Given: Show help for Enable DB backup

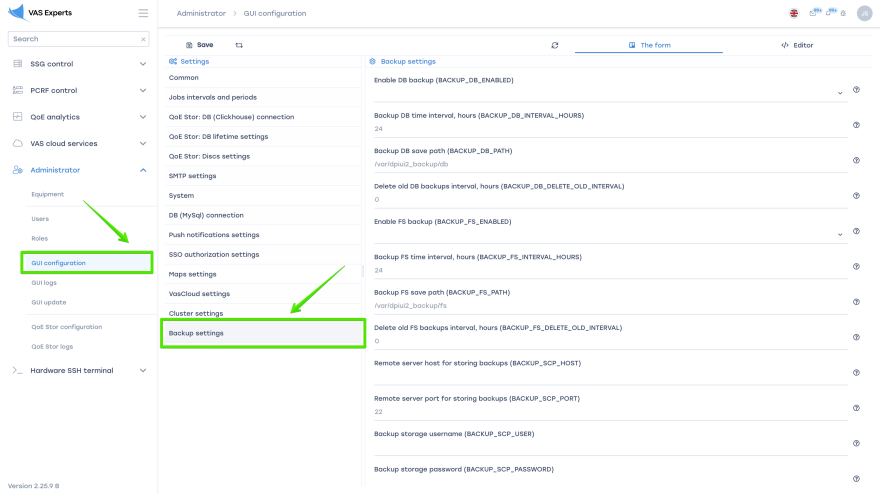Looking at the screenshot, I should [x=856, y=90].
